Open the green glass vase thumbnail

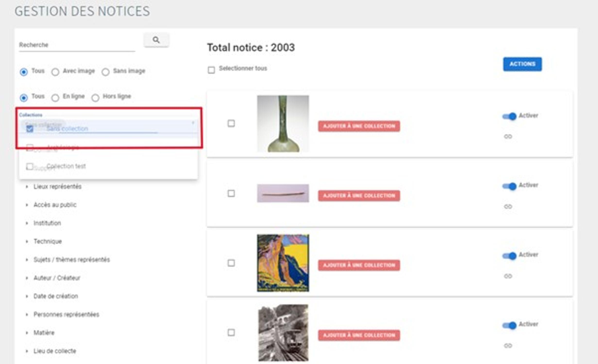(283, 124)
